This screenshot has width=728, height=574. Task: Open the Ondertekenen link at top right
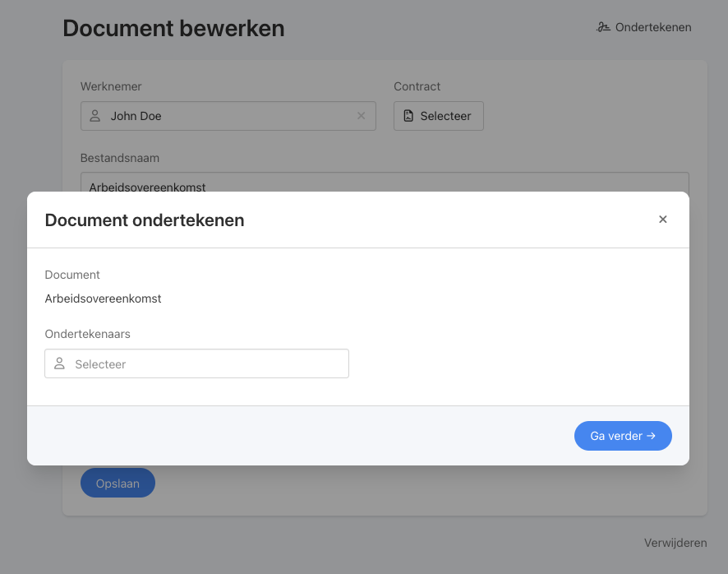coord(644,27)
